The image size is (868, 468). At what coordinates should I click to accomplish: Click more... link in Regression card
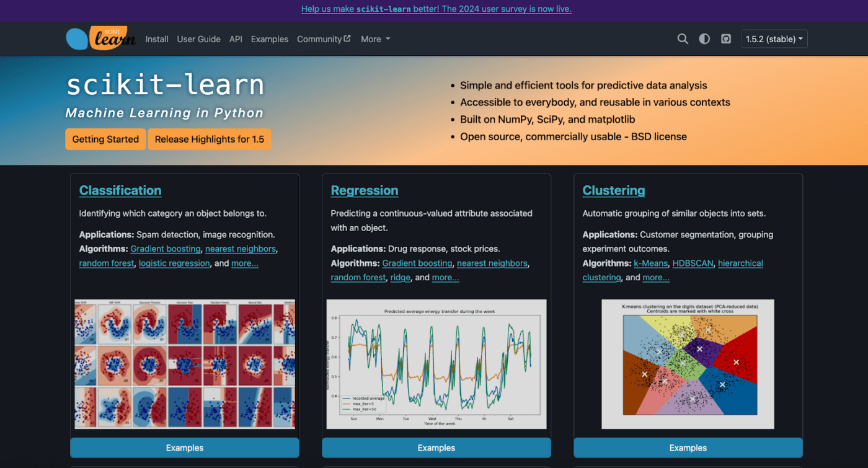[446, 278]
